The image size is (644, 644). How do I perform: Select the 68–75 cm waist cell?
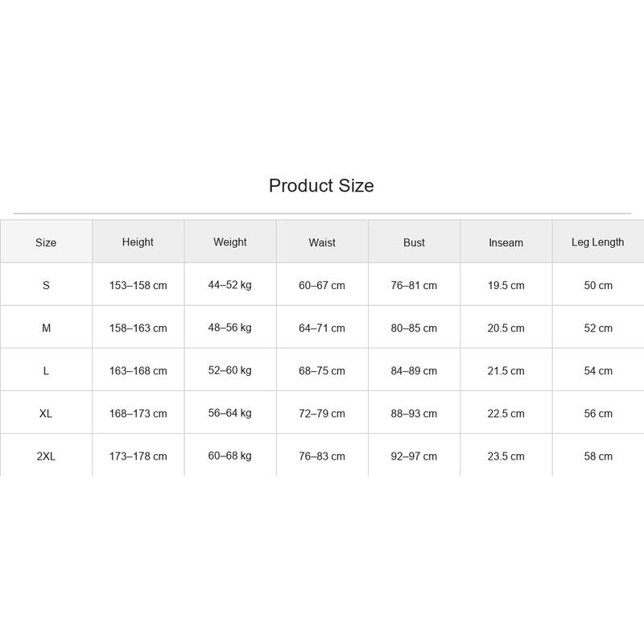pyautogui.click(x=322, y=370)
